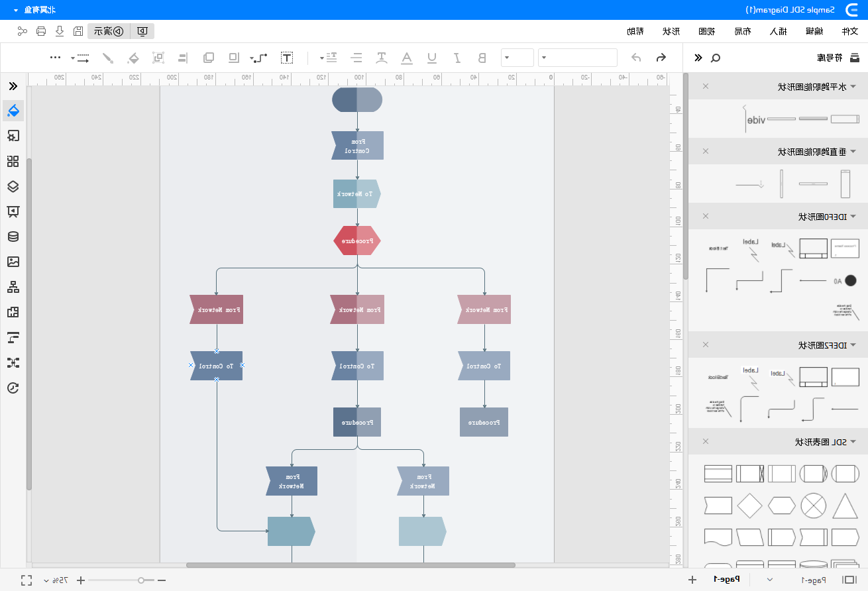Select the Page-1 tab
Viewport: 868px width, 591px height.
point(726,580)
